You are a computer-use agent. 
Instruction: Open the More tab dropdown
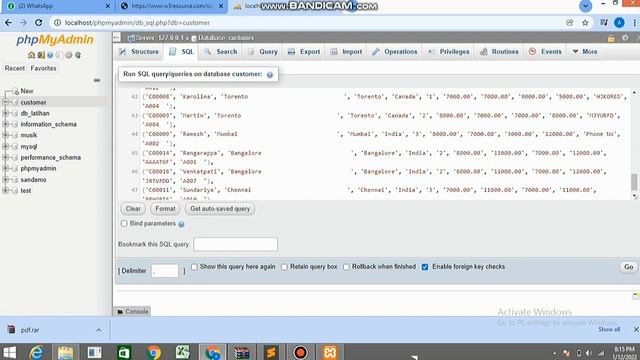(585, 52)
